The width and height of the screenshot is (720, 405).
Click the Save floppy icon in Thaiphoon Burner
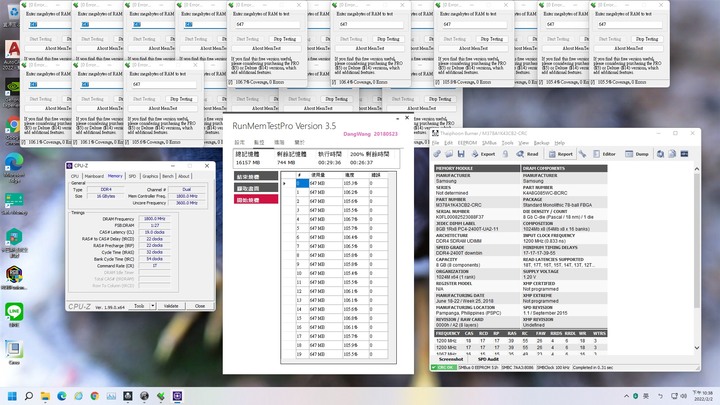(461, 154)
